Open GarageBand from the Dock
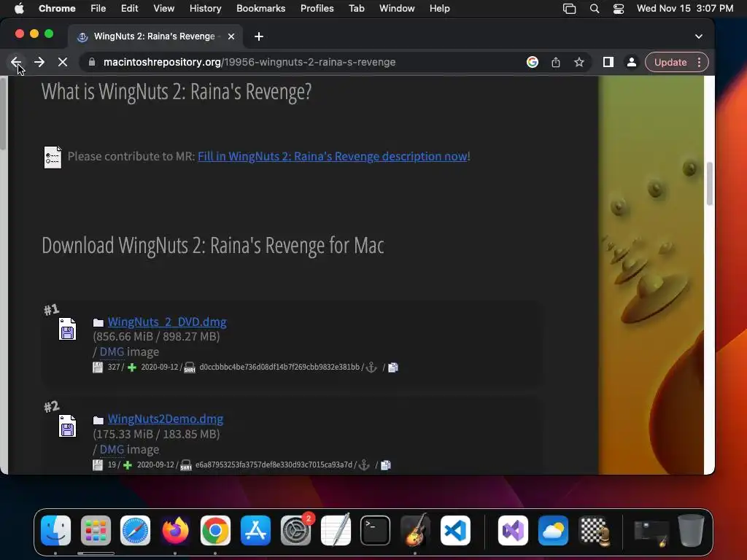The width and height of the screenshot is (747, 560). (415, 531)
